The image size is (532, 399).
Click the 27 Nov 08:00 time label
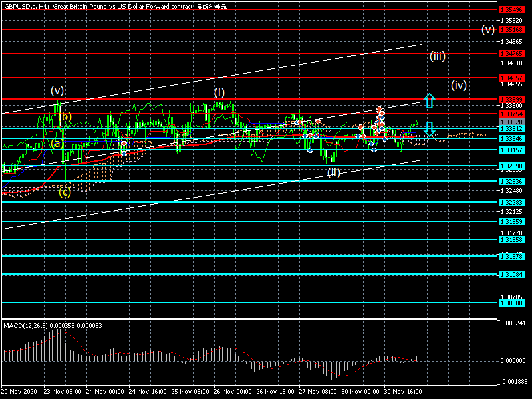[x=318, y=391]
